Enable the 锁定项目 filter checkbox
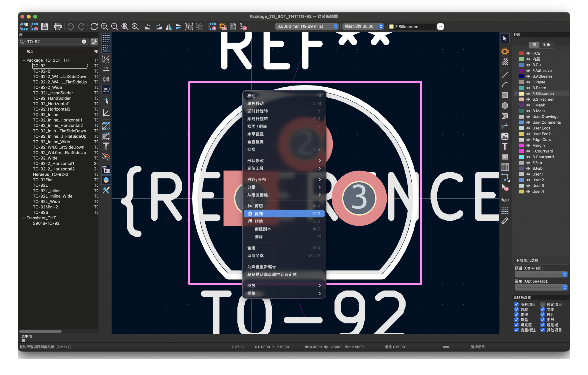The width and height of the screenshot is (588, 375). [543, 304]
